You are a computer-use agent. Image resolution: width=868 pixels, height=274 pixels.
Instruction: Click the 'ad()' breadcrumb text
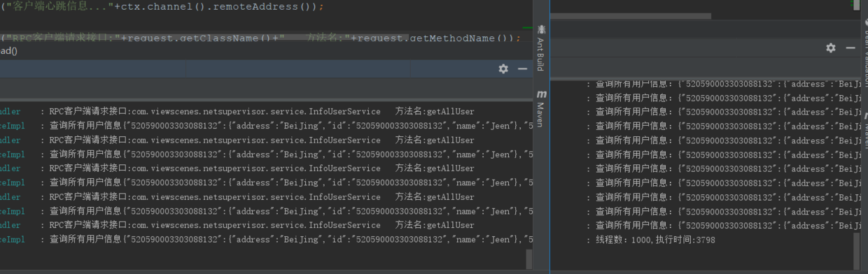pyautogui.click(x=8, y=51)
